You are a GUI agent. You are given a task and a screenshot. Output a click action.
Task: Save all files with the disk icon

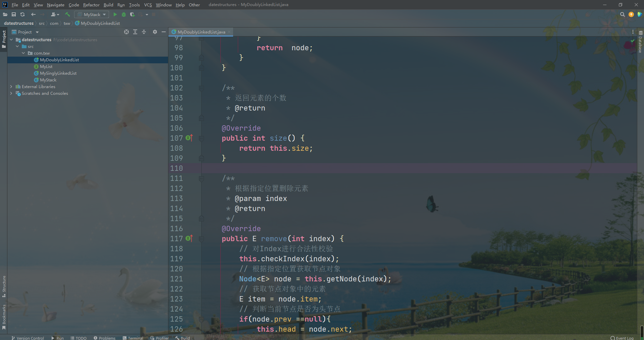14,14
